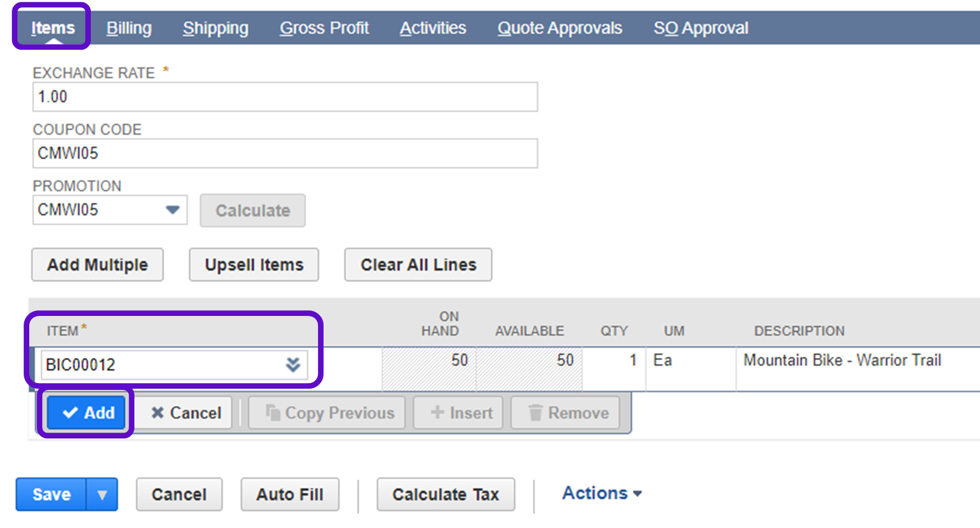The height and width of the screenshot is (528, 980).
Task: Go to the Activities tab
Action: coord(432,28)
